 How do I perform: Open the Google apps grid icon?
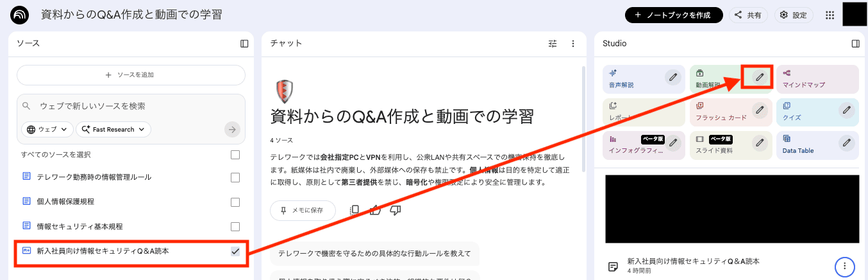[830, 15]
